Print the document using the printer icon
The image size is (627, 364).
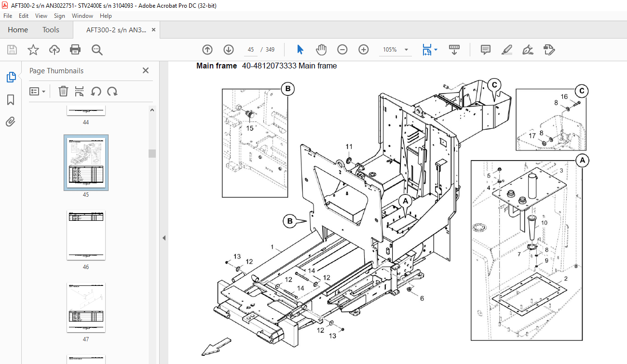coord(75,50)
